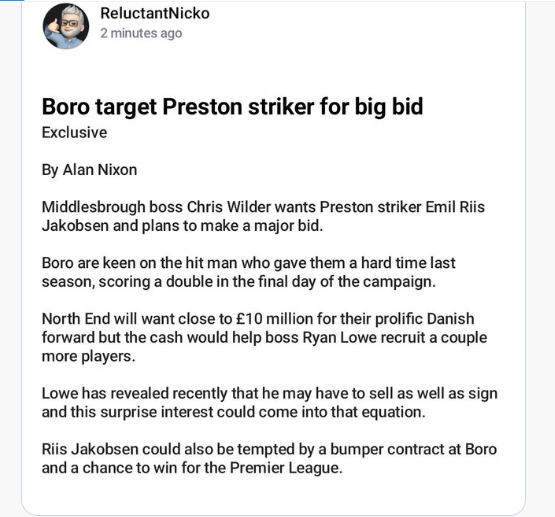Click the blue loading bar at the top
This screenshot has width=555, height=517.
[x=12, y=1]
